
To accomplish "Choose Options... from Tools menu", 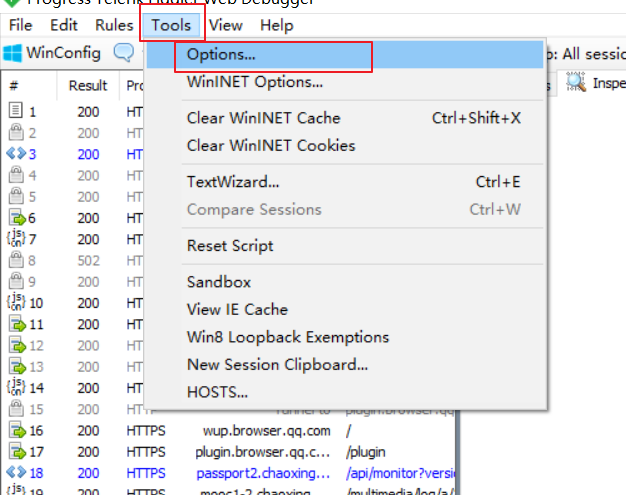I will click(345, 54).
